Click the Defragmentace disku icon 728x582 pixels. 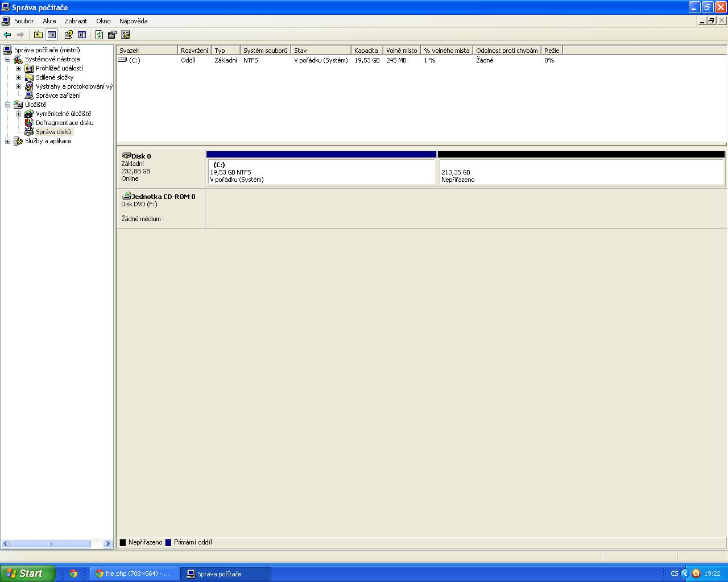point(29,123)
